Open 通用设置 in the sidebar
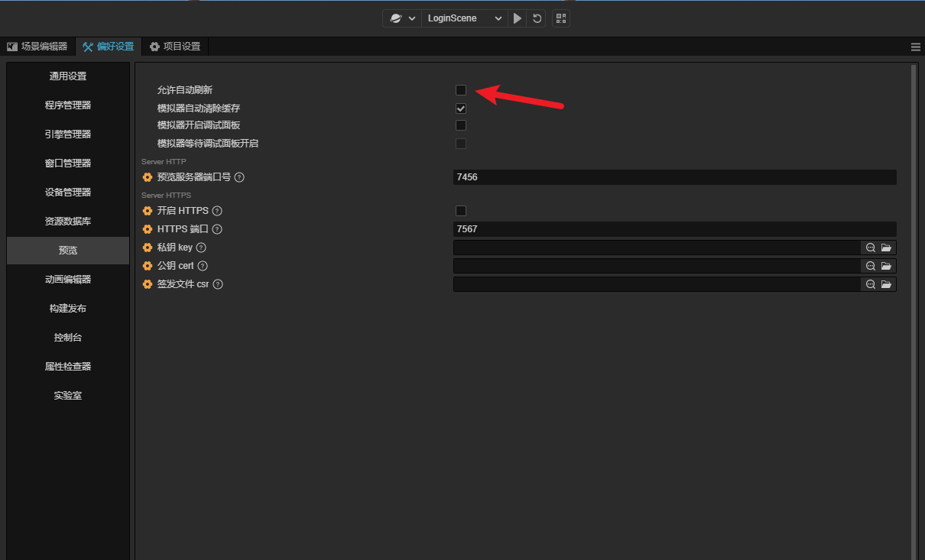 click(68, 76)
